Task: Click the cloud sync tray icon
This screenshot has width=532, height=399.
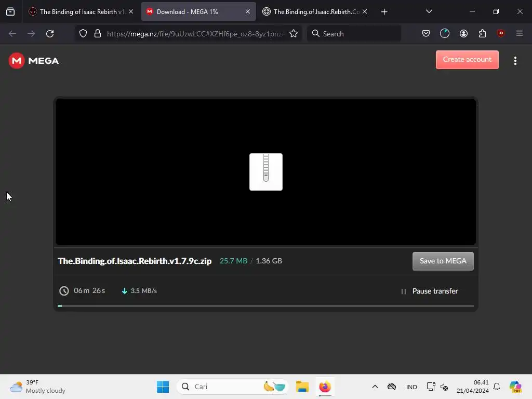Action: pyautogui.click(x=392, y=387)
